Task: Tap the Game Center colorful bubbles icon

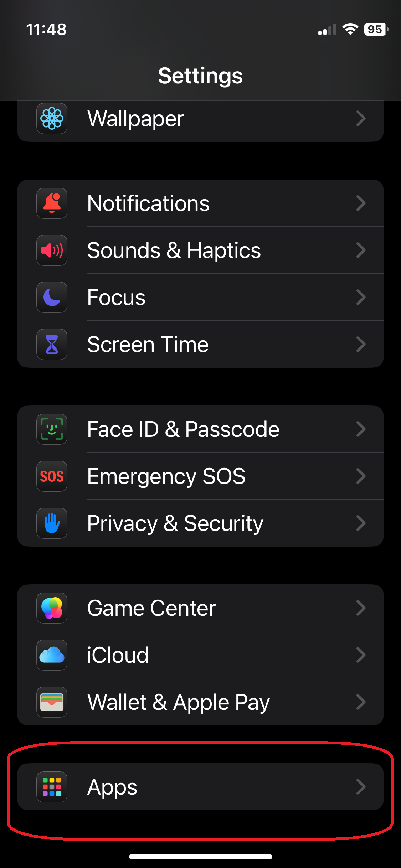Action: click(52, 608)
